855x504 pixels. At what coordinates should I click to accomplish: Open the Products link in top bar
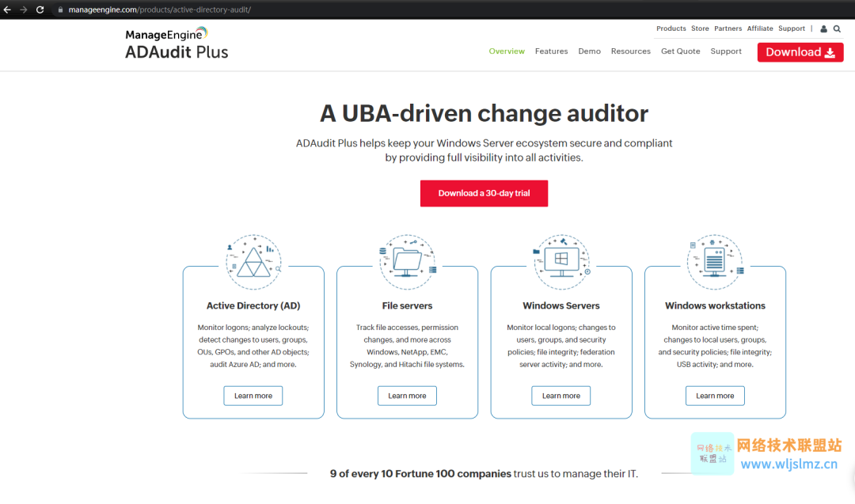671,28
